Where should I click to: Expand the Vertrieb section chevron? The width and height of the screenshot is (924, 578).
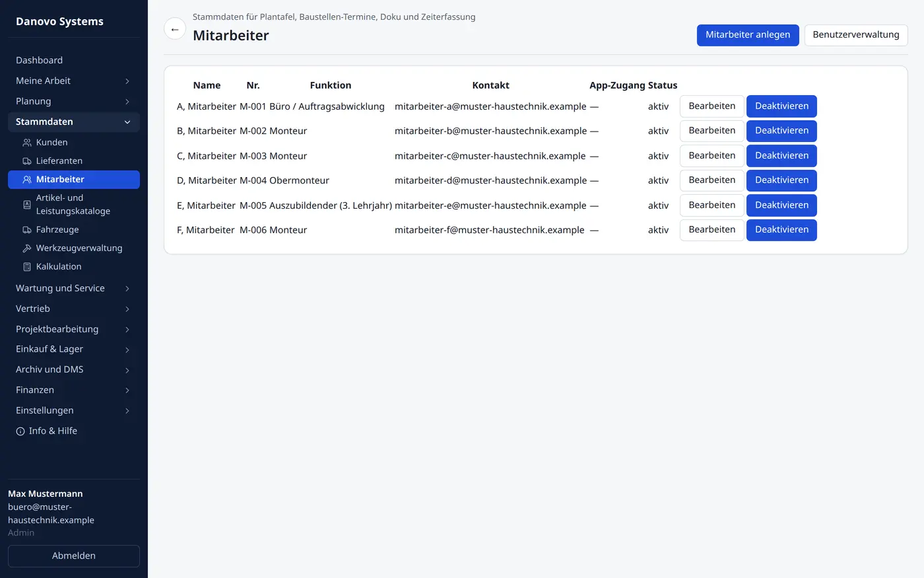127,309
